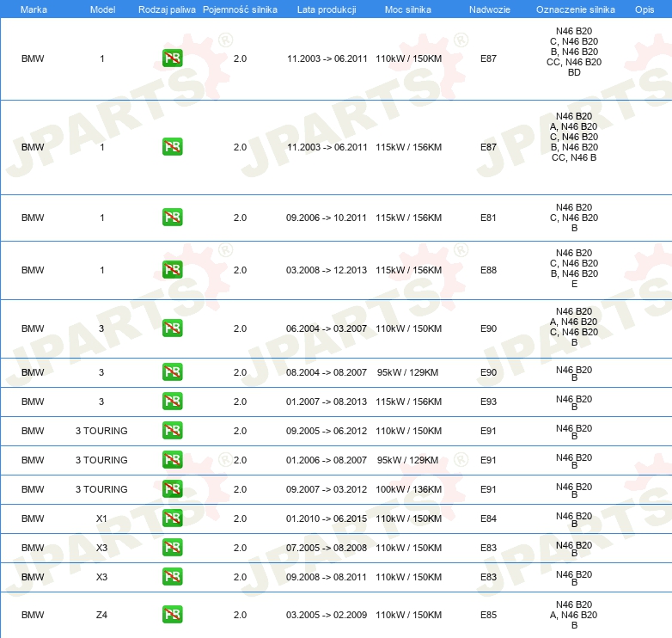Click the fuel icon in the E90 95kW row
This screenshot has width=672, height=638.
[x=172, y=372]
